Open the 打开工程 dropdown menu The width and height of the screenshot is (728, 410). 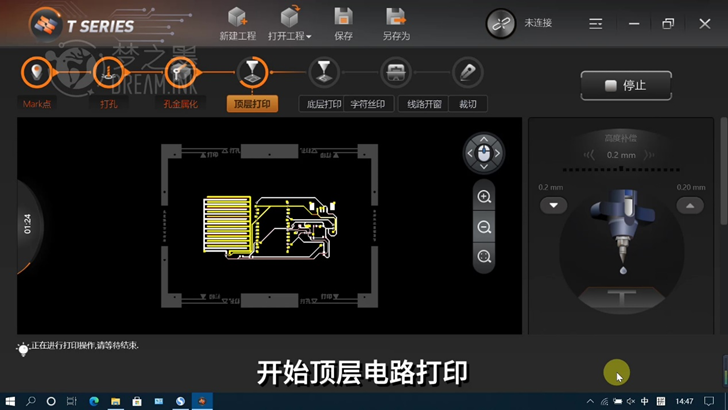click(x=290, y=36)
